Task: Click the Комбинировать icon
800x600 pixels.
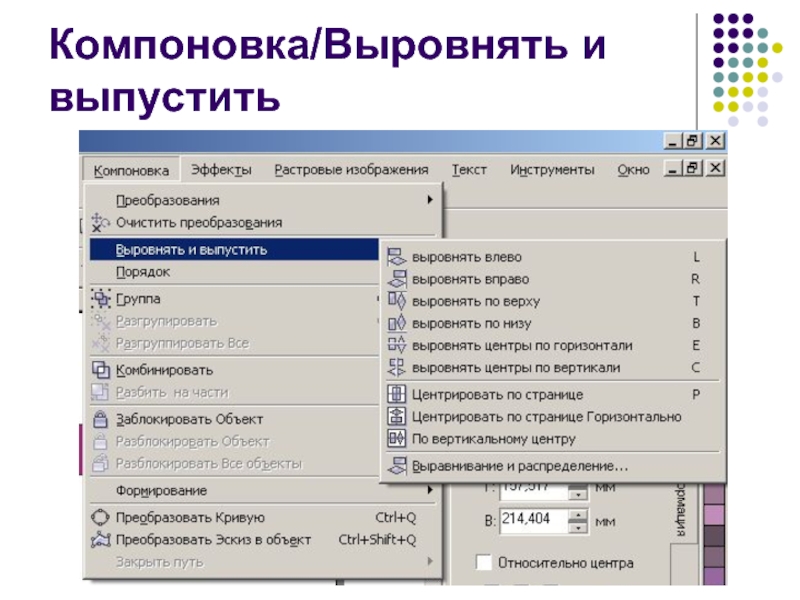Action: pos(101,370)
